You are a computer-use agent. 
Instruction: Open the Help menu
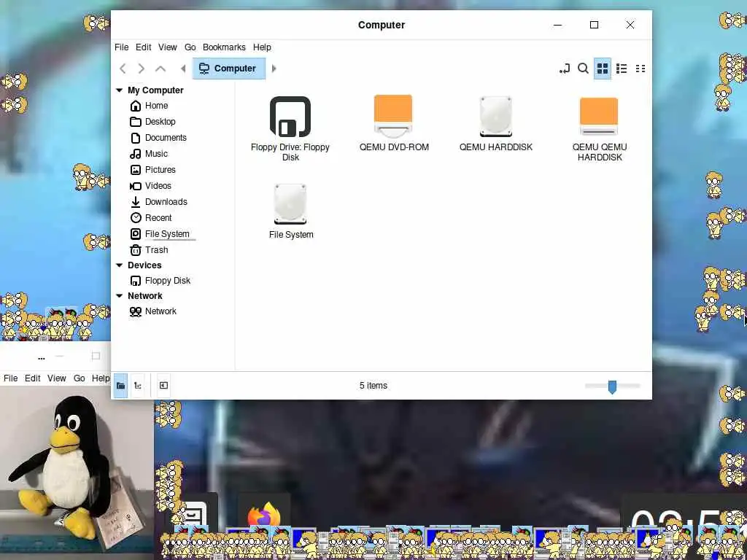pyautogui.click(x=262, y=47)
